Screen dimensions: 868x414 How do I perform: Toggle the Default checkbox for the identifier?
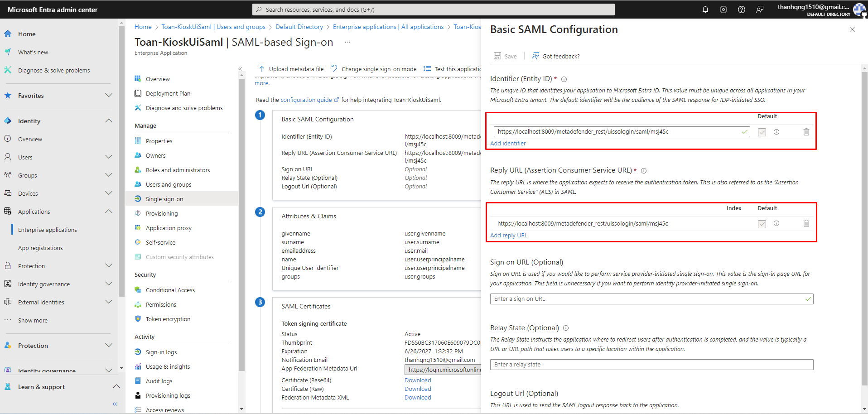pos(762,132)
